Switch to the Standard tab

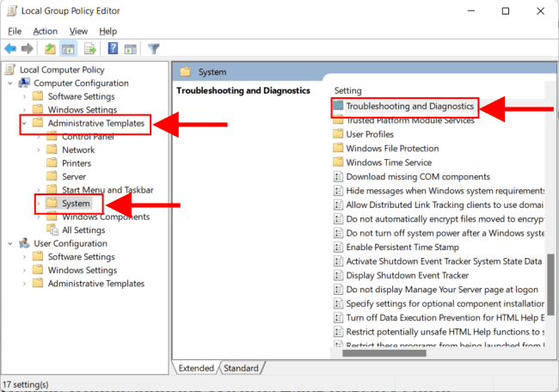(241, 368)
